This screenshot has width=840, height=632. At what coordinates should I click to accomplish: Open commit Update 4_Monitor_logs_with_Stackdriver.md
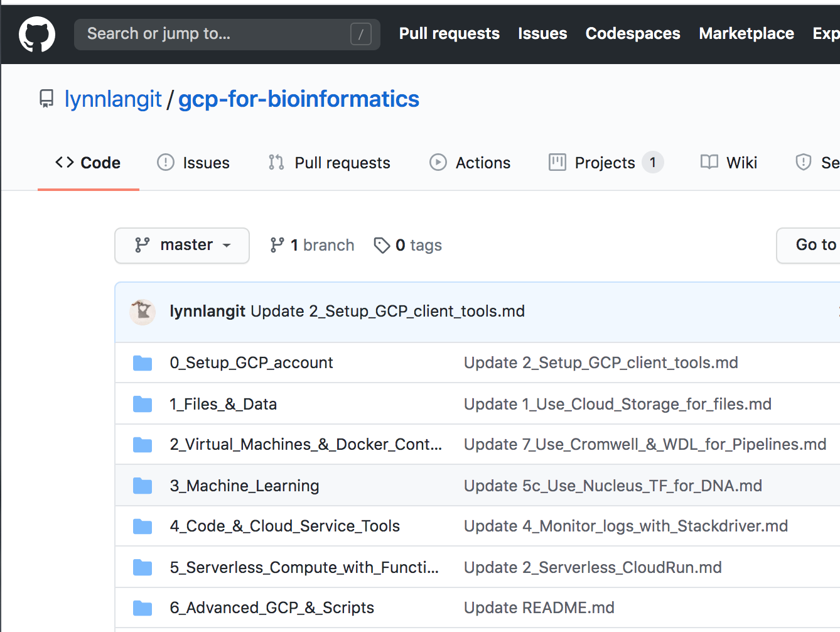(x=626, y=526)
